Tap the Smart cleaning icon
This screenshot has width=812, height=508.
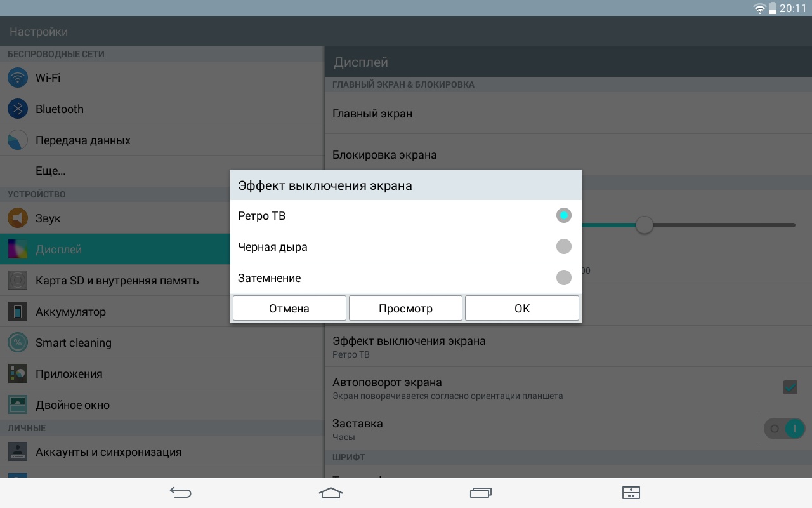[18, 343]
